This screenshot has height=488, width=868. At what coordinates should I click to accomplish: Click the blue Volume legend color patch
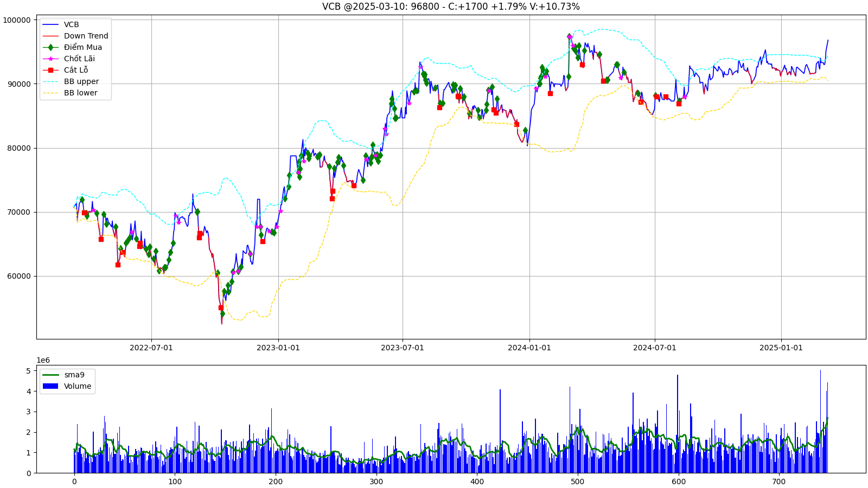(x=50, y=386)
